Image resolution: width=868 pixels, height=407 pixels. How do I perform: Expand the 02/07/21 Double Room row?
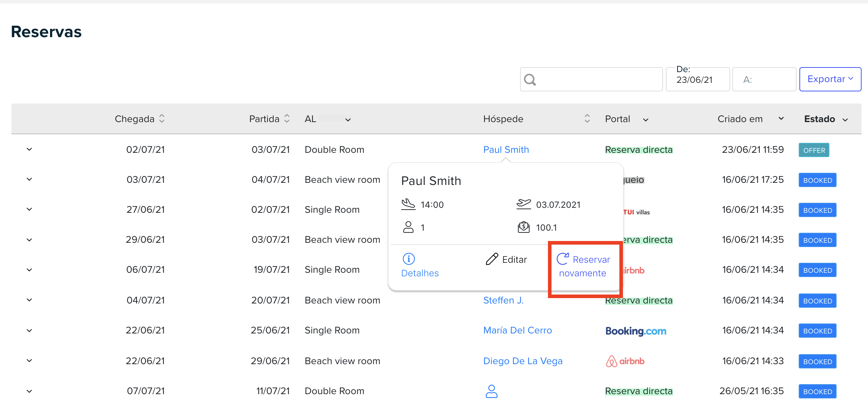pyautogui.click(x=29, y=149)
